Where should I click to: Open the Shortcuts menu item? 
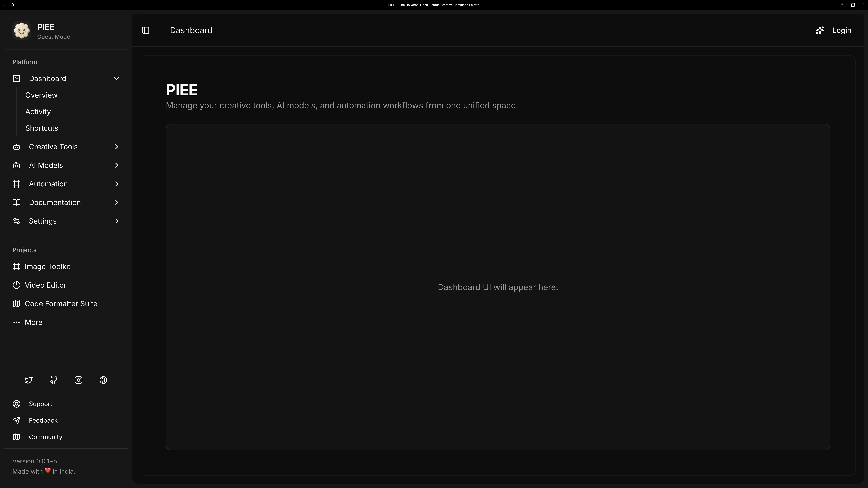point(41,128)
